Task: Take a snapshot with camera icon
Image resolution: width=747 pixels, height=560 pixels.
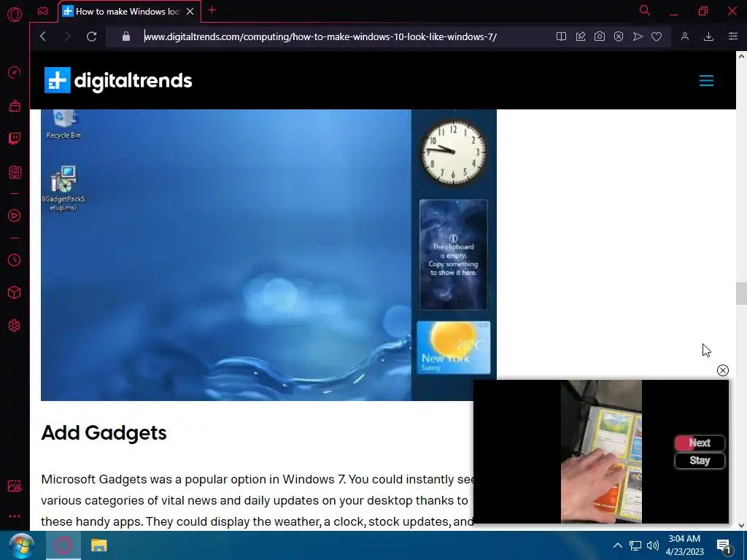Action: 600,36
